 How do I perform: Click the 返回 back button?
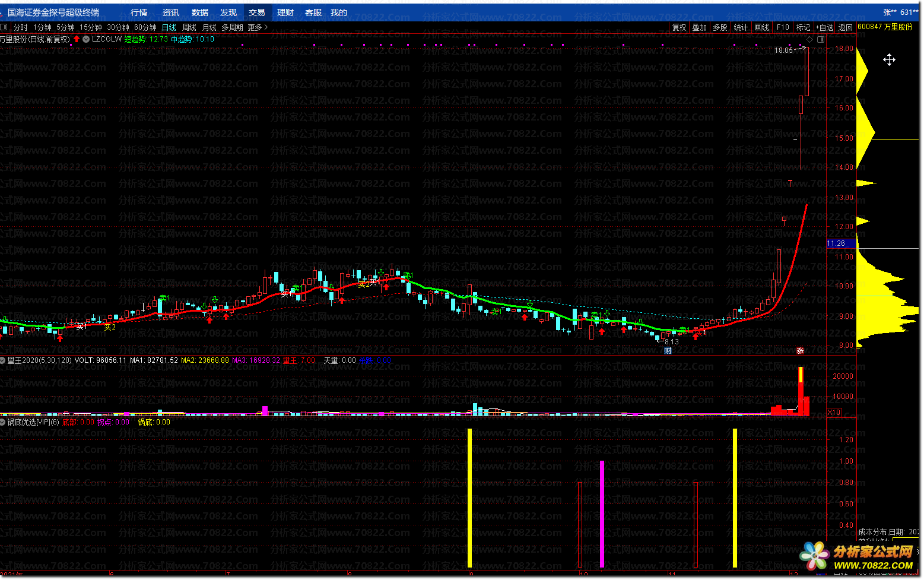(845, 27)
